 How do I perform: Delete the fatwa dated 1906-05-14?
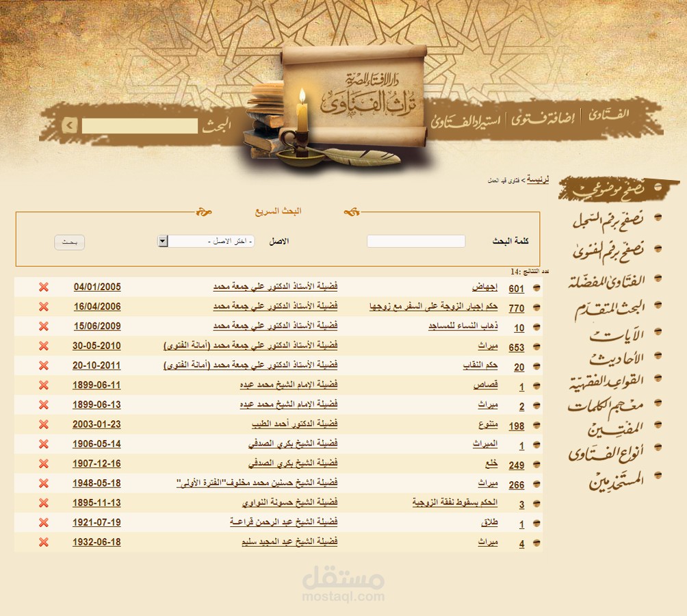coord(43,444)
